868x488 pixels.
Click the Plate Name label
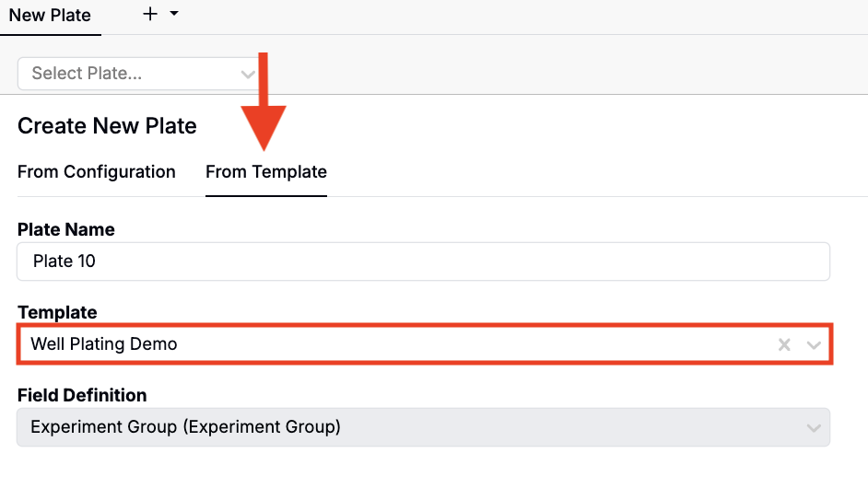tap(66, 230)
